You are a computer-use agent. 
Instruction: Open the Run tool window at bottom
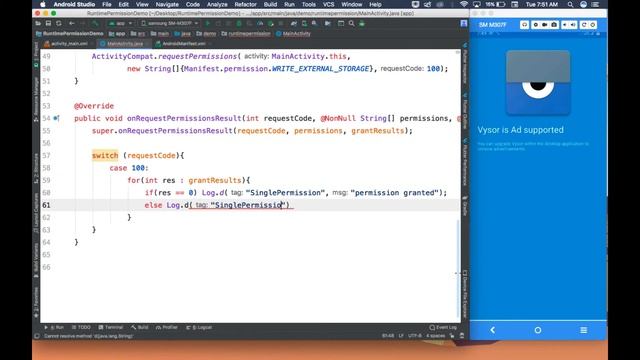[x=54, y=327]
